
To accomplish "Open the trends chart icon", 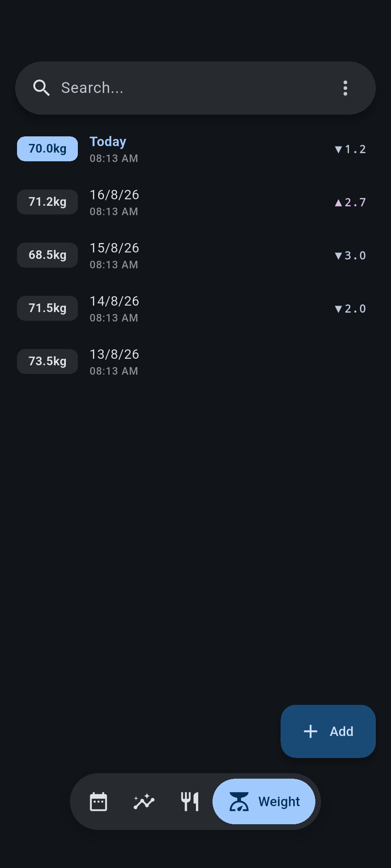I will pos(144,802).
